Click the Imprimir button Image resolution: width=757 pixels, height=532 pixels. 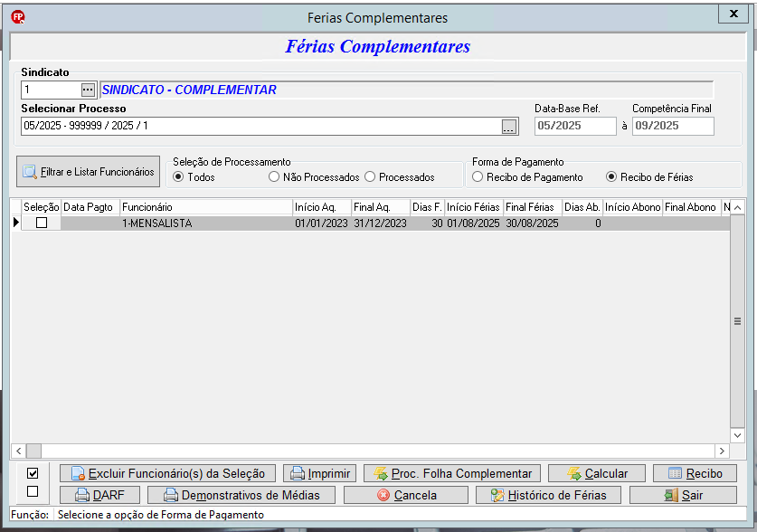[x=319, y=473]
